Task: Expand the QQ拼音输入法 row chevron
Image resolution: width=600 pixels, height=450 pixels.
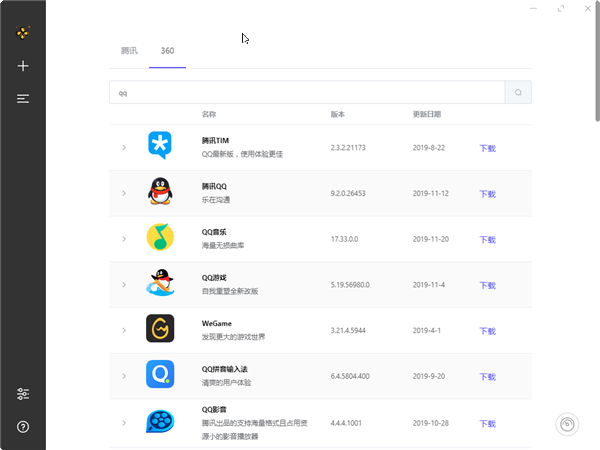Action: pyautogui.click(x=124, y=376)
